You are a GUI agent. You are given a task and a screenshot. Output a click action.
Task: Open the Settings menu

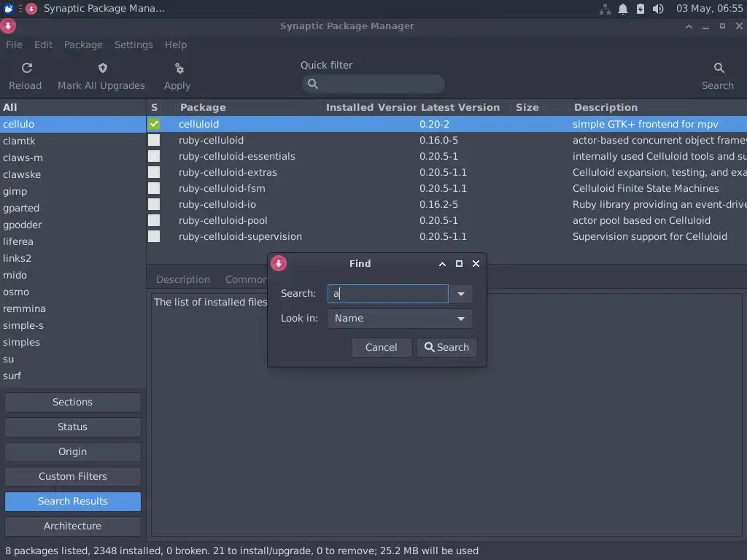pos(133,44)
